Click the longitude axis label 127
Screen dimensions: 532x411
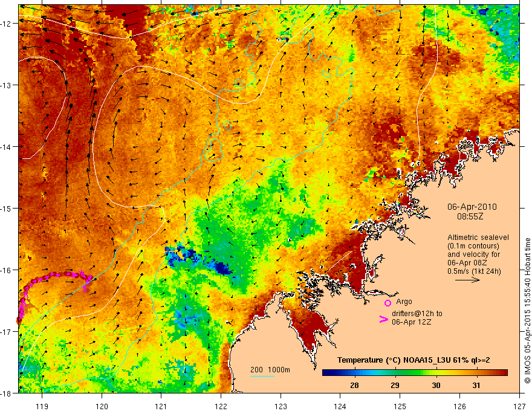pos(519,406)
